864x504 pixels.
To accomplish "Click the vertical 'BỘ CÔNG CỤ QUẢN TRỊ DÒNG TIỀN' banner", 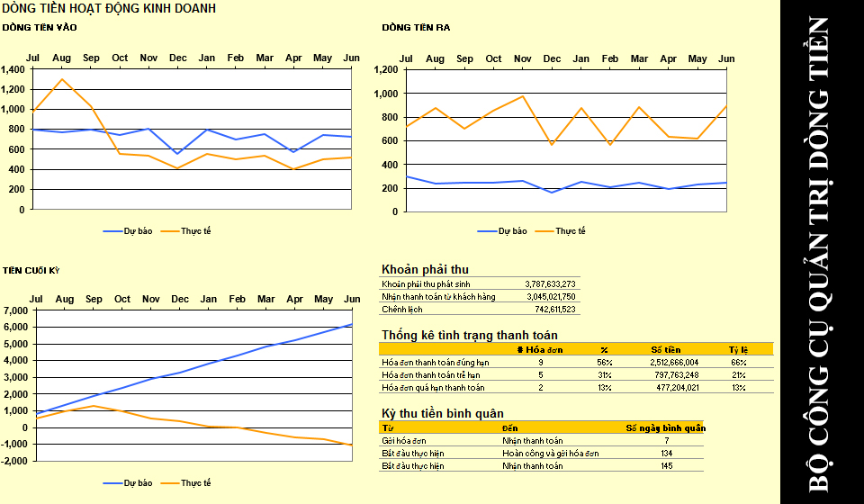I will pos(819,254).
